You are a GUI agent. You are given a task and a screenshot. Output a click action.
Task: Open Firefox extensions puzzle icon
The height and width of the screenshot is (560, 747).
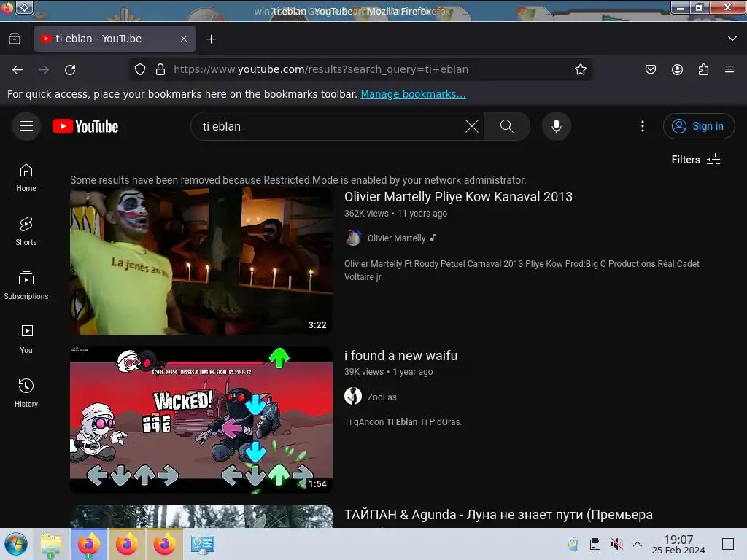pos(703,69)
